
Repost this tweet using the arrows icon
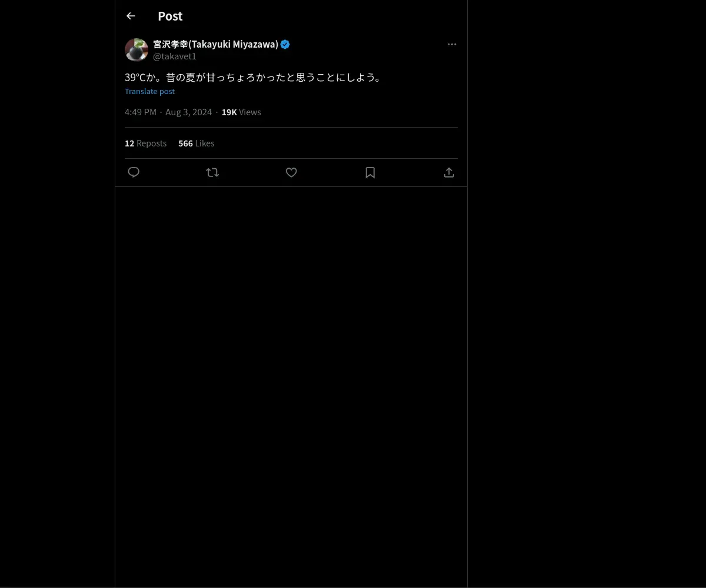(212, 172)
